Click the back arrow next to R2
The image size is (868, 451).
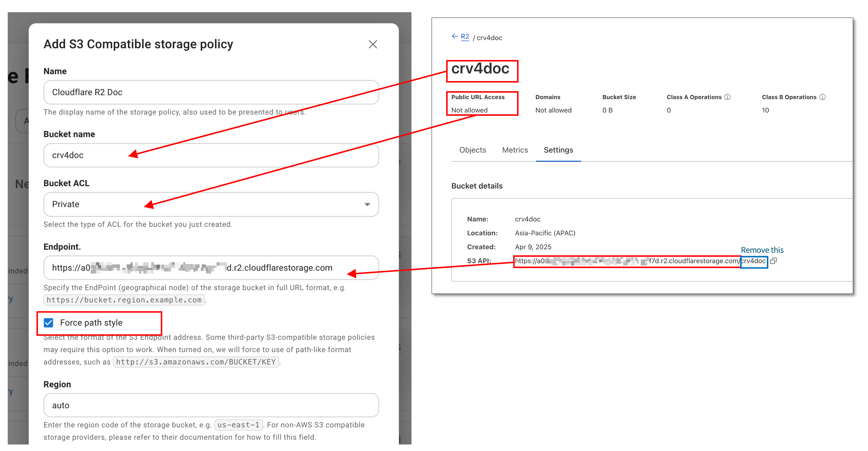(454, 36)
